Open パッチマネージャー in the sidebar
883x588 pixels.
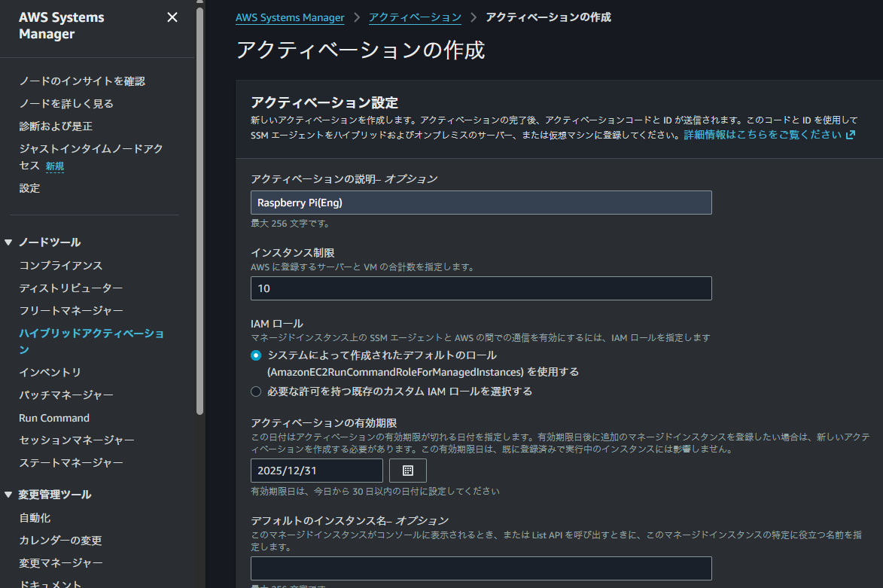pyautogui.click(x=72, y=395)
